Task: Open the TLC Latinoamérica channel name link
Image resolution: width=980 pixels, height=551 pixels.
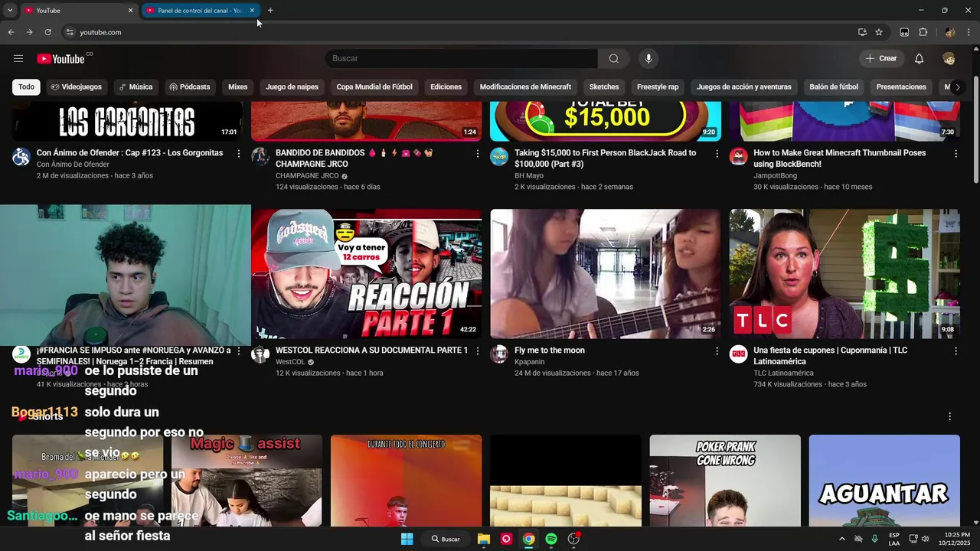Action: click(x=783, y=373)
